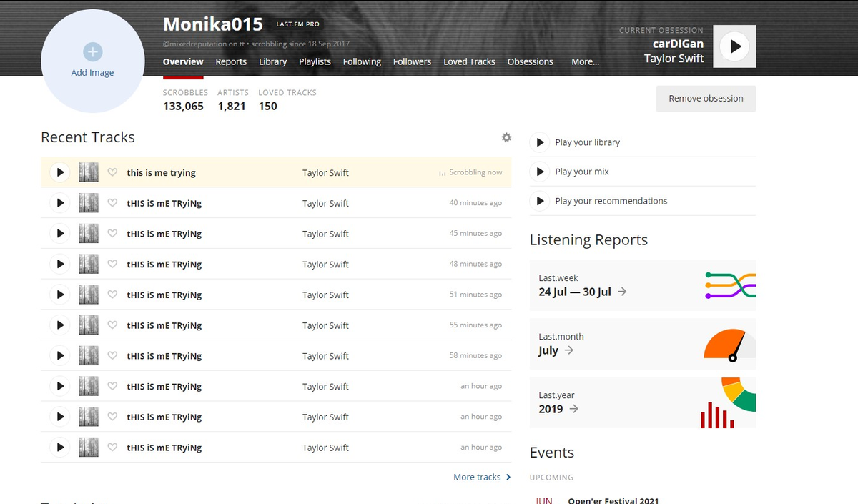This screenshot has height=504, width=858.
Task: Play the track scrobbled 51 minutes ago
Action: 60,295
